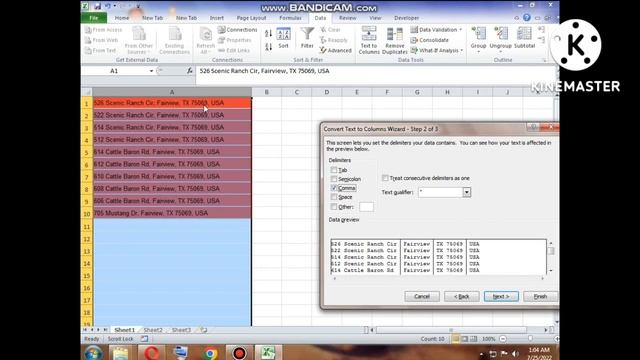
Task: Enable the Other delimiter checkbox
Action: click(334, 207)
